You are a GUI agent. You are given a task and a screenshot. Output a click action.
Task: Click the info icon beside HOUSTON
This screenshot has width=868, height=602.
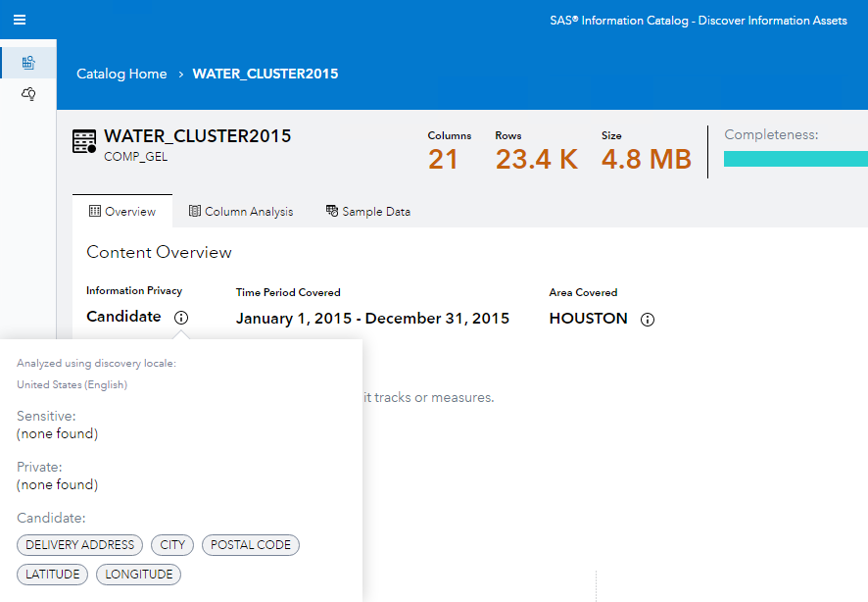(648, 320)
